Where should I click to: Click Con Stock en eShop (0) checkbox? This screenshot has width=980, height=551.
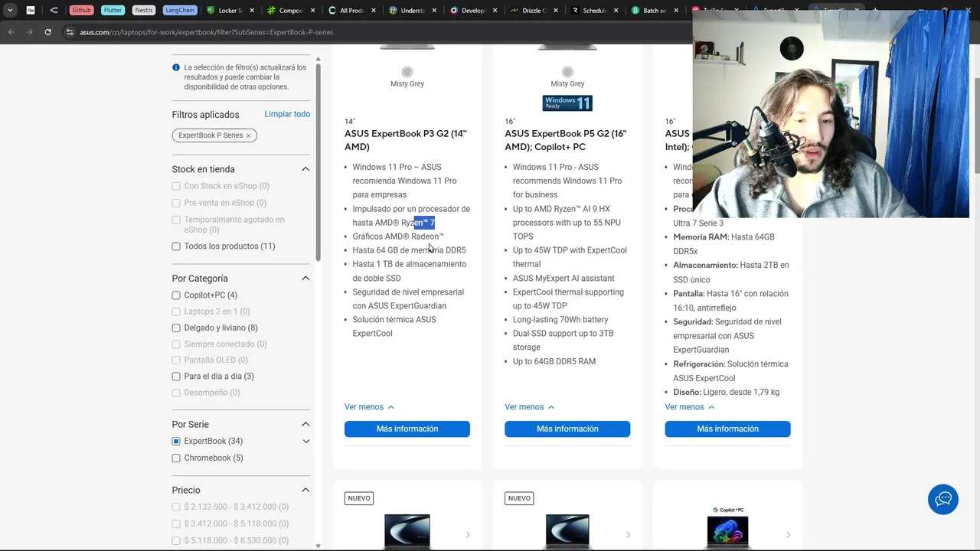(x=176, y=186)
